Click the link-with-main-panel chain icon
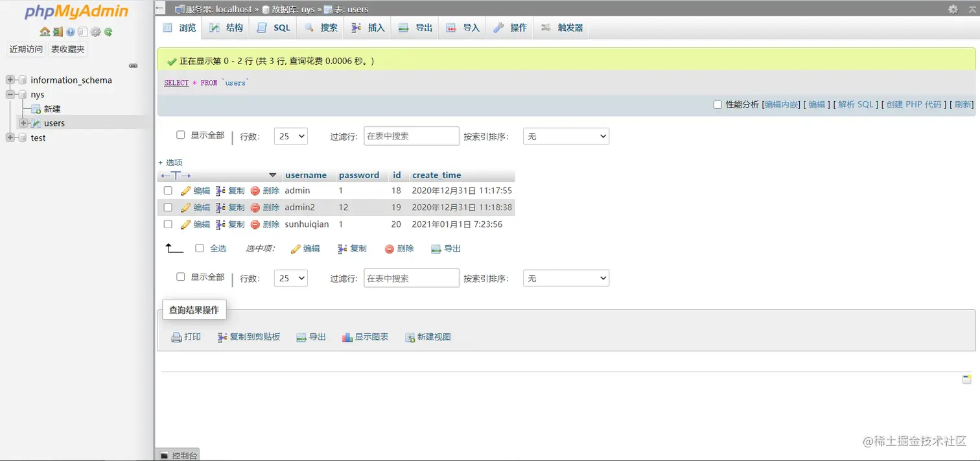Image resolution: width=980 pixels, height=461 pixels. (x=133, y=65)
